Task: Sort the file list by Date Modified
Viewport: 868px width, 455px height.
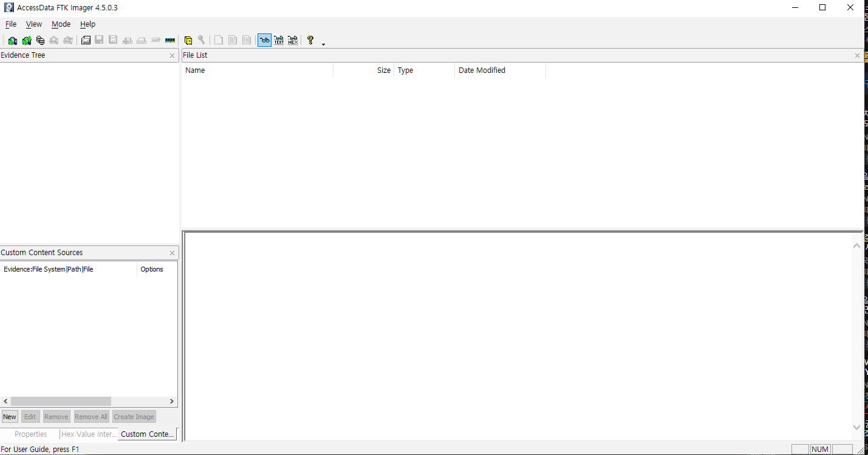Action: [x=500, y=70]
